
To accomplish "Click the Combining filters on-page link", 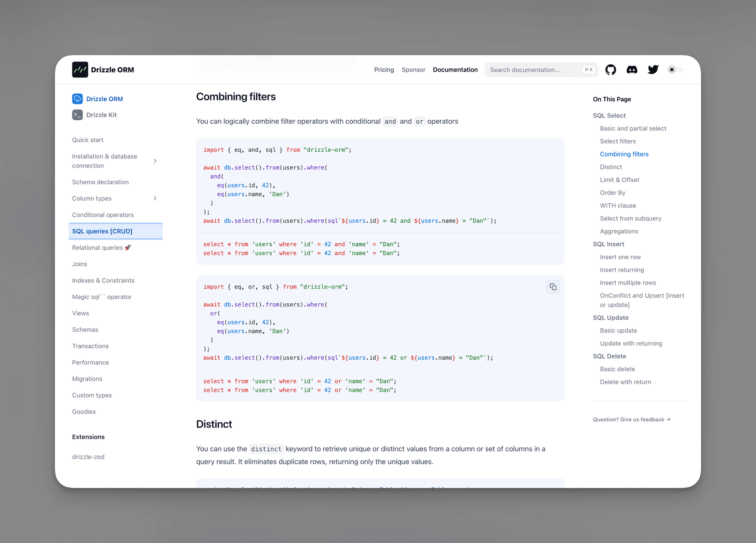I will (x=624, y=153).
